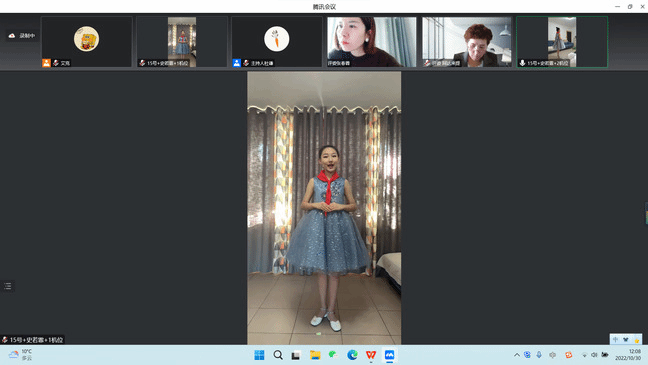
Task: Open Windows Start menu
Action: click(x=259, y=355)
